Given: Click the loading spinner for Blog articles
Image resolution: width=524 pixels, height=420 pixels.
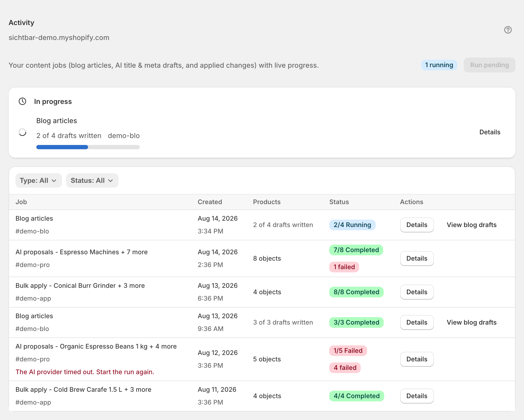Looking at the screenshot, I should click(x=22, y=132).
